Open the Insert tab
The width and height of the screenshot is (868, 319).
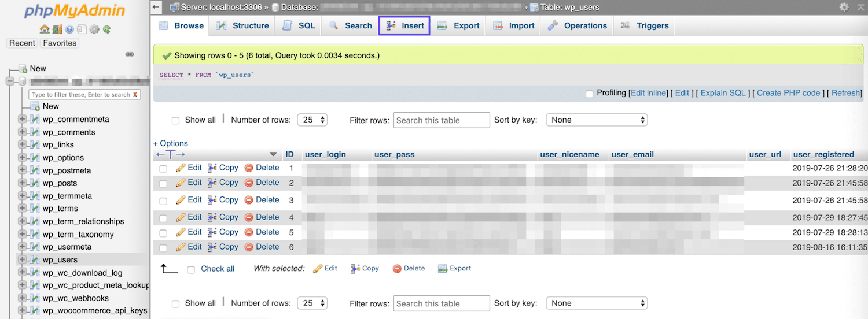tap(404, 25)
